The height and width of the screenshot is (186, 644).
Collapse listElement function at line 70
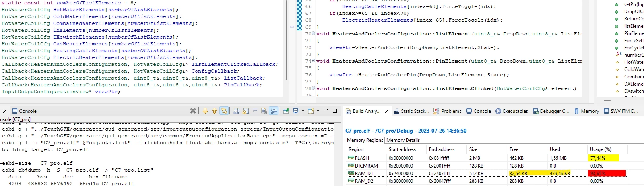314,33
